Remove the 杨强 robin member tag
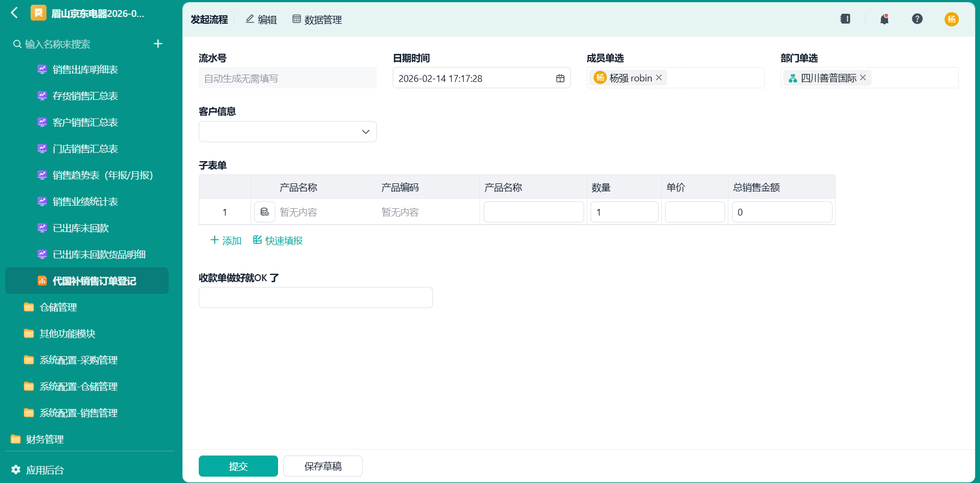Viewport: 980px width, 483px height. pos(659,78)
